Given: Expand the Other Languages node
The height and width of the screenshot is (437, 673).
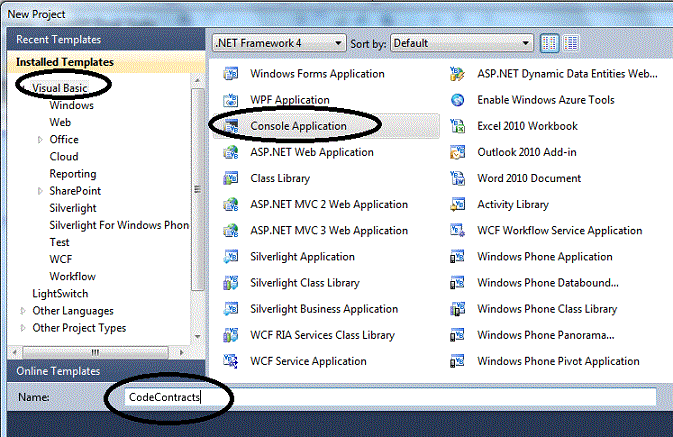Looking at the screenshot, I should (x=23, y=311).
